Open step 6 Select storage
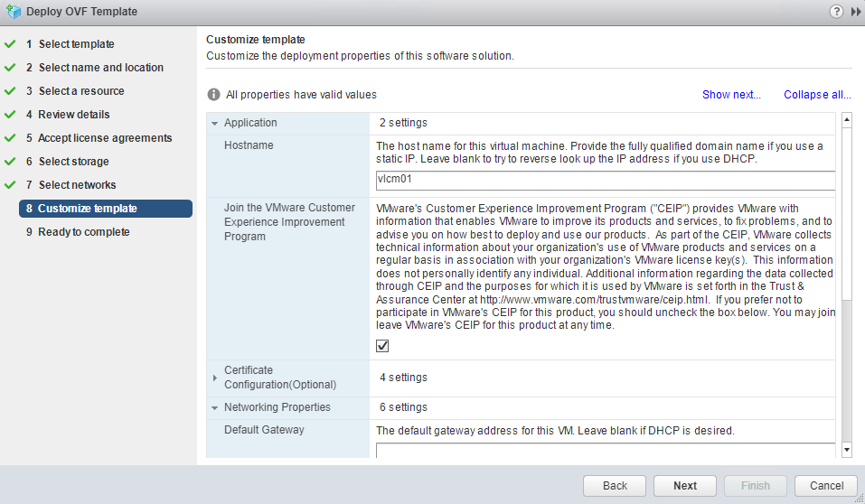The image size is (865, 504). point(73,162)
